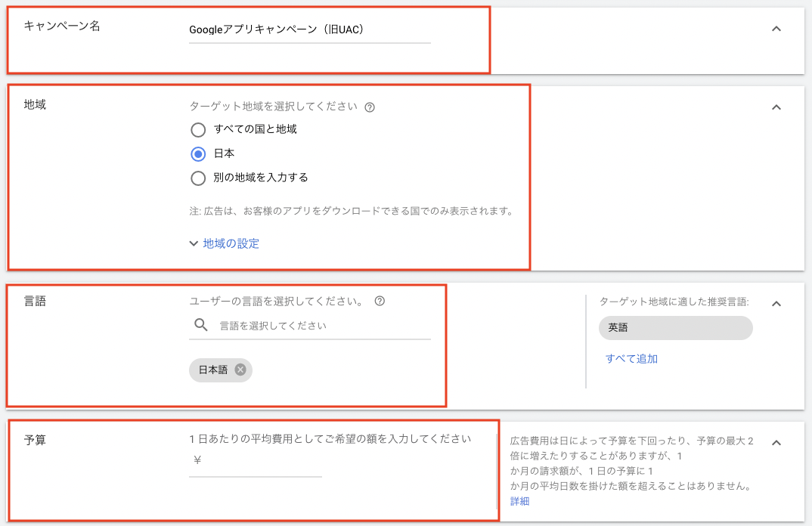Click the help icon beside target region prompt

370,107
